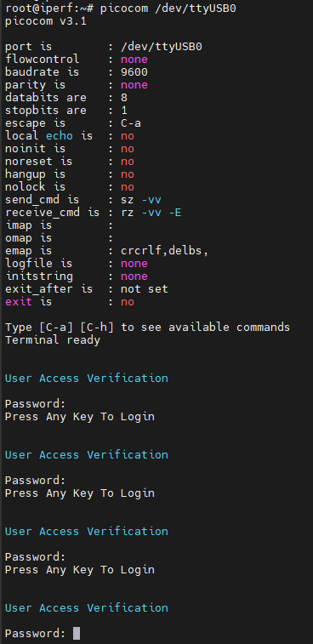Click the red local echo no value
313x644 pixels.
point(128,136)
